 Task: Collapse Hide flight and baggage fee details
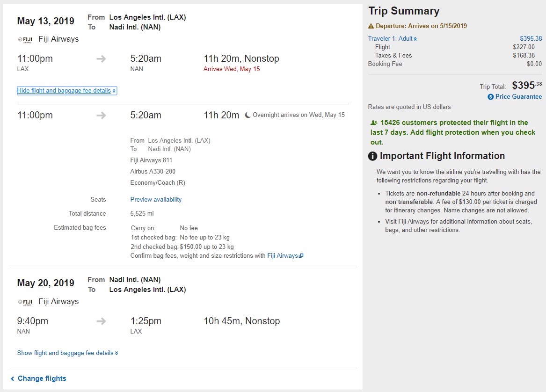pyautogui.click(x=66, y=91)
